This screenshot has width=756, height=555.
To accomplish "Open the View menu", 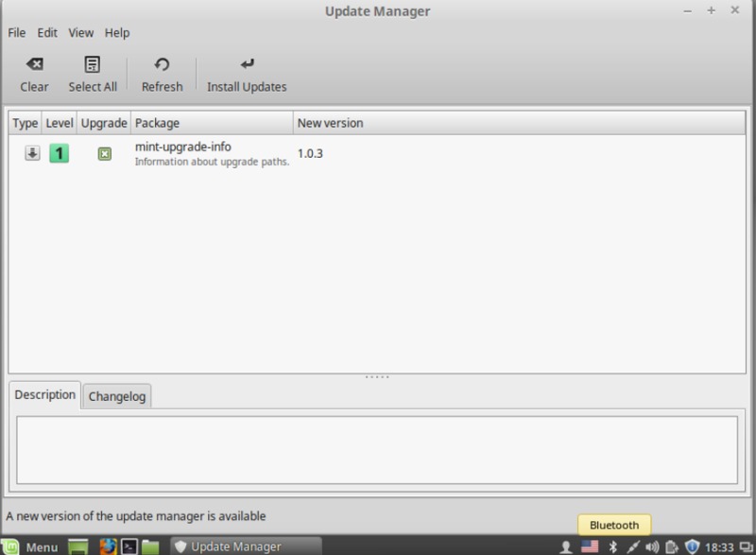I will [81, 32].
